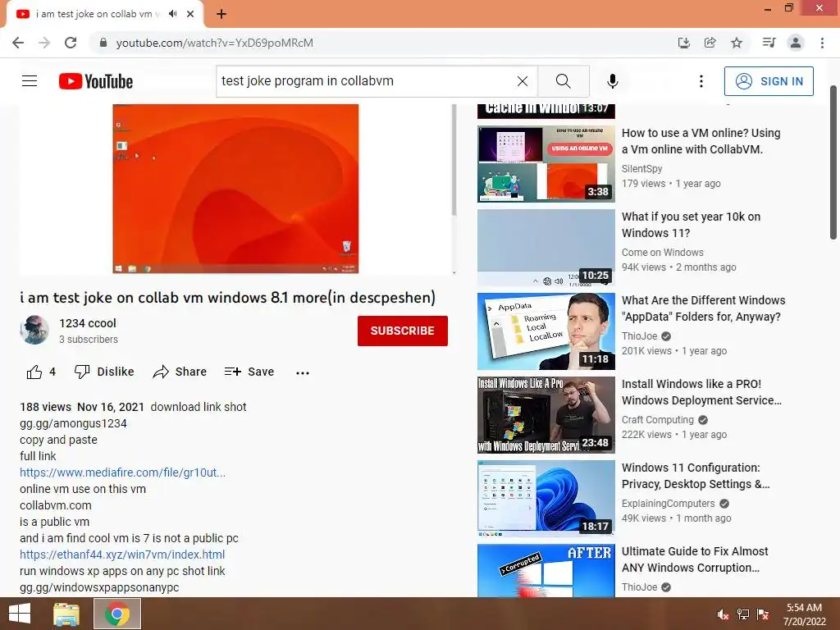This screenshot has width=840, height=630.
Task: Open a new tab with the plus button
Action: (x=221, y=14)
